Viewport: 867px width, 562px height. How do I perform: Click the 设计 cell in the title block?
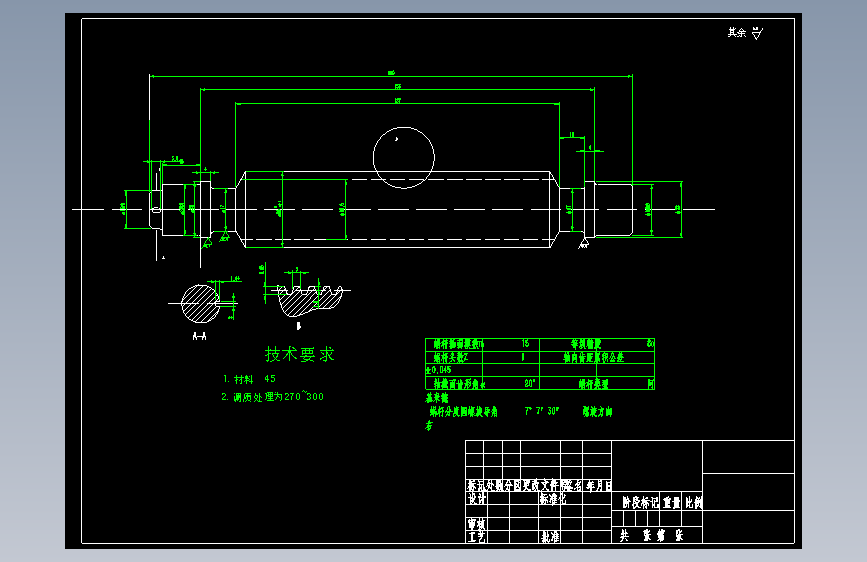(x=476, y=498)
